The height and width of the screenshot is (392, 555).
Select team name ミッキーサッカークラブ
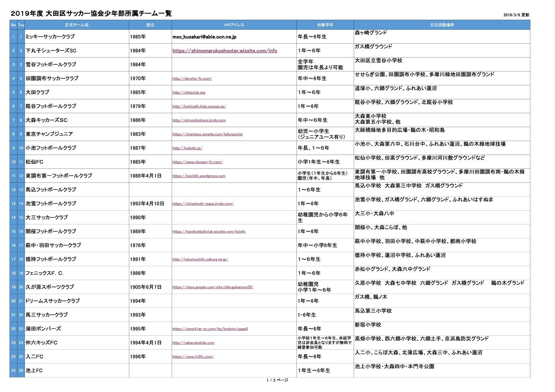(50, 37)
